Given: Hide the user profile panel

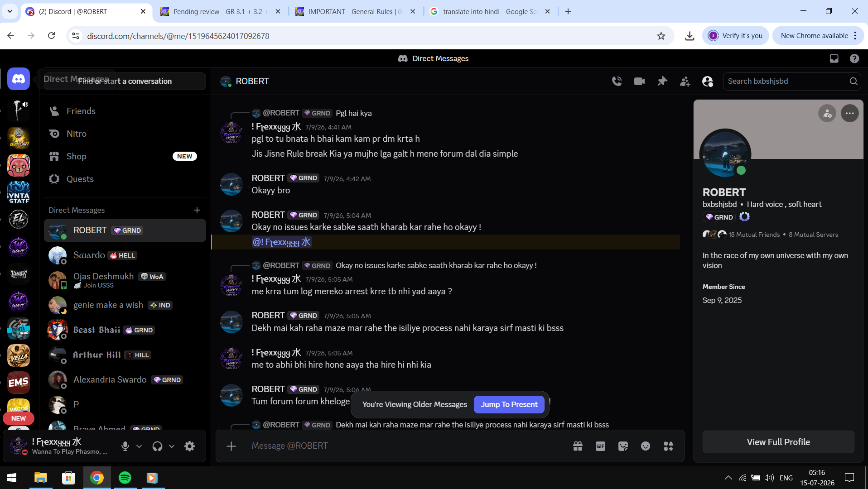Looking at the screenshot, I should click(x=708, y=81).
